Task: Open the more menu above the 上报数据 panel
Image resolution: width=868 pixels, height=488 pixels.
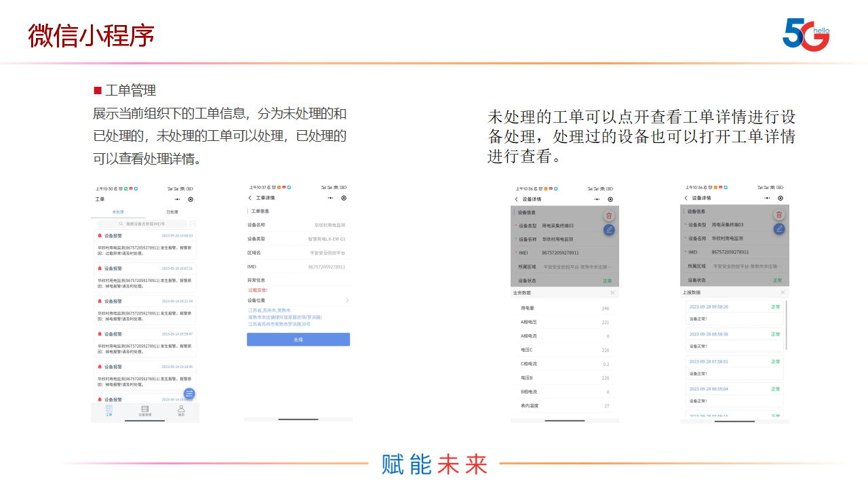Action: (x=768, y=198)
